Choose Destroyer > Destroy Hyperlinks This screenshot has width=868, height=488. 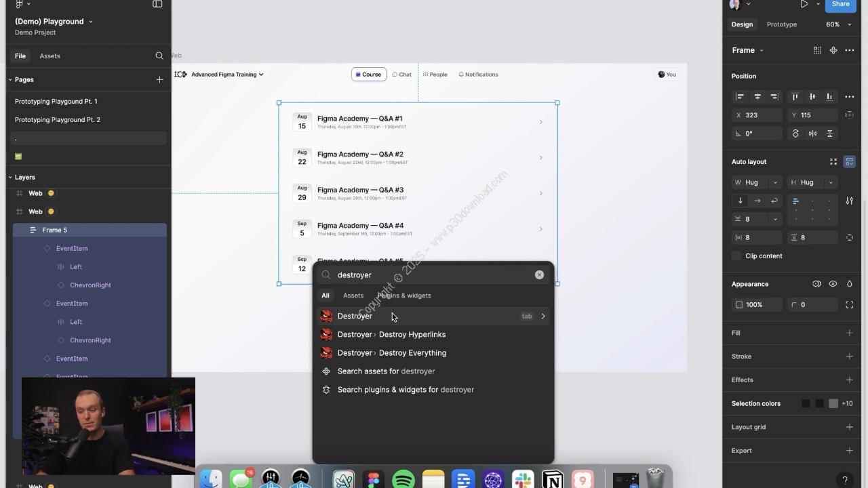click(433, 334)
